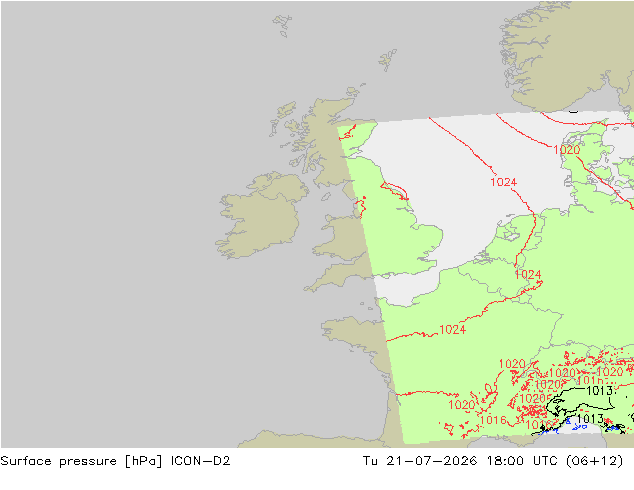The height and width of the screenshot is (490, 634).
Task: Click the 1024 label over northwestern France
Action: click(x=452, y=330)
